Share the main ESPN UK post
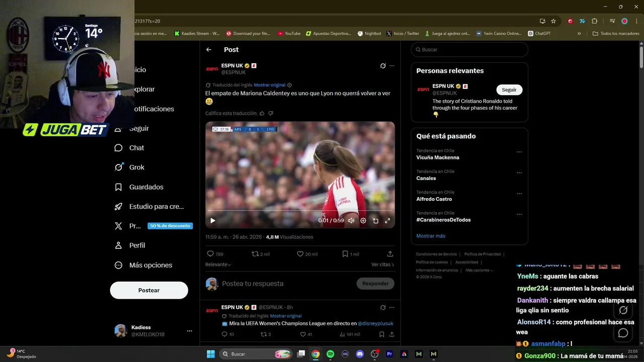This screenshot has width=644, height=362. click(x=390, y=254)
